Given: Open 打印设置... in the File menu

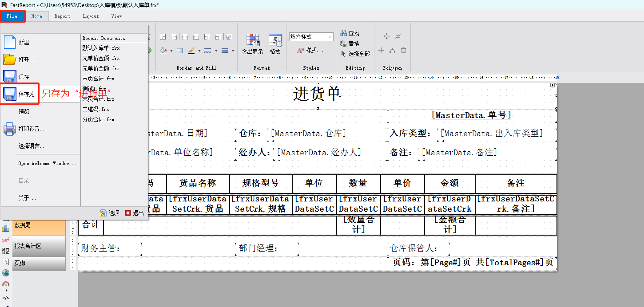Looking at the screenshot, I should (41, 129).
